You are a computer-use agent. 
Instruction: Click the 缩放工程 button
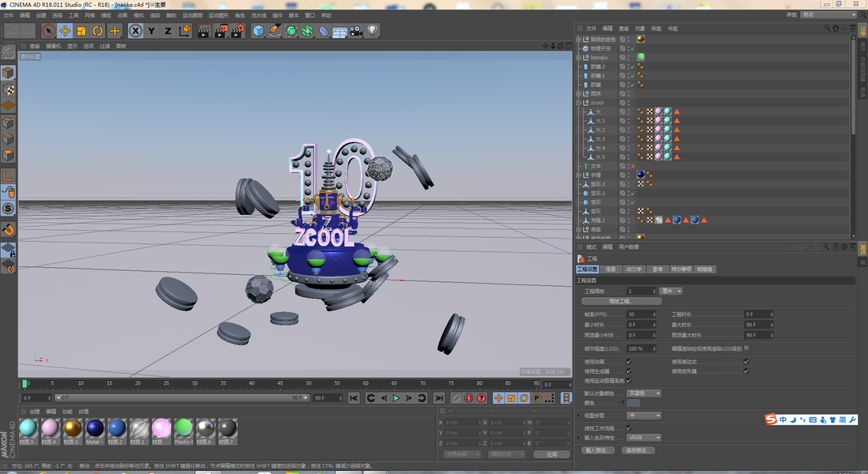(621, 301)
